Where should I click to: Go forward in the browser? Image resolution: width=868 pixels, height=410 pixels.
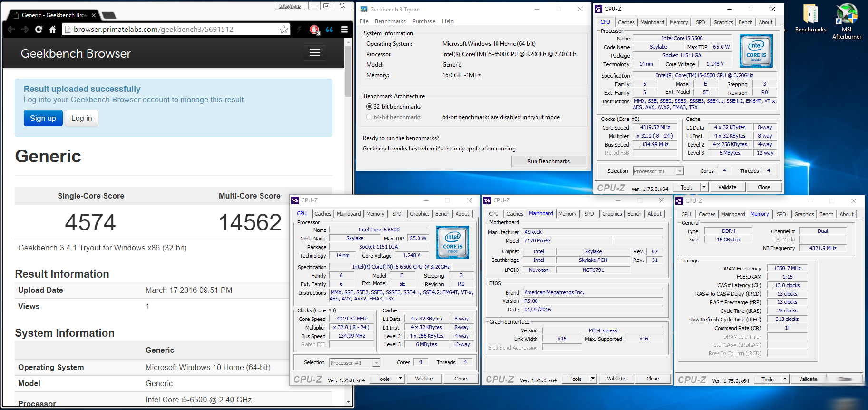tap(25, 30)
